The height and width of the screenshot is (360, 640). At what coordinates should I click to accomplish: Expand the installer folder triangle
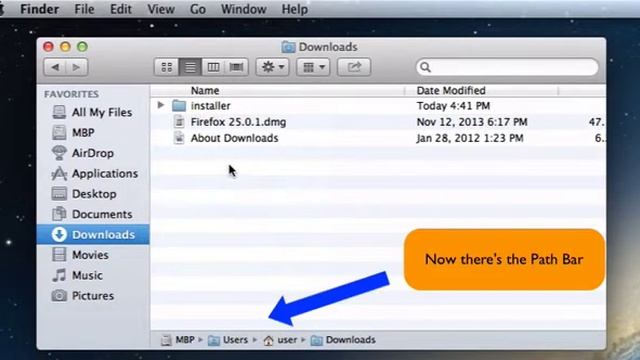click(160, 105)
